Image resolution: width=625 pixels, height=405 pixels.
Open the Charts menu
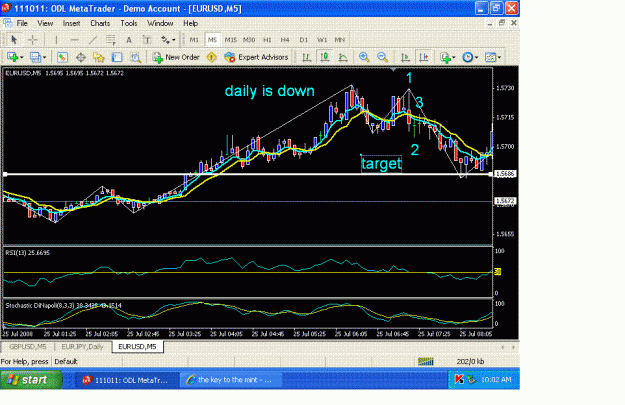click(100, 23)
